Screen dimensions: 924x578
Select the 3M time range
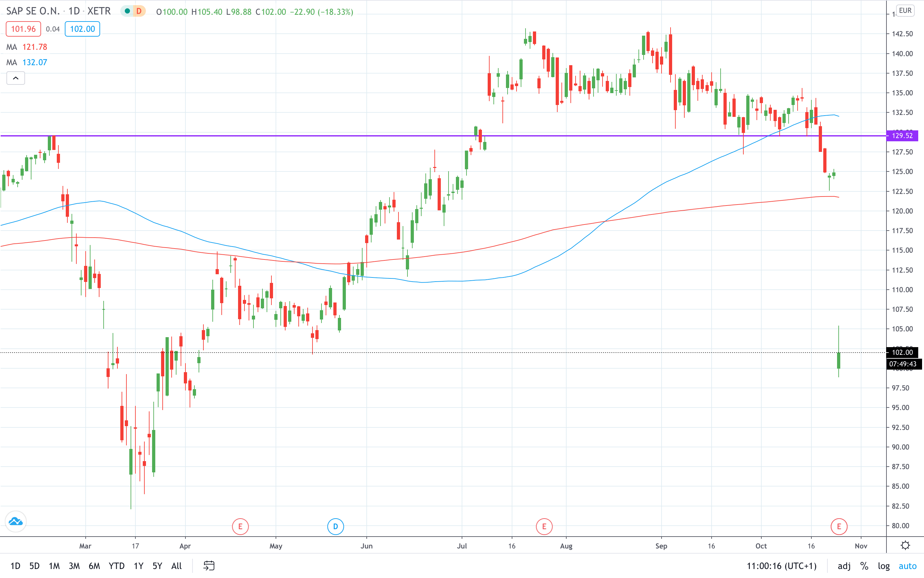pos(74,566)
